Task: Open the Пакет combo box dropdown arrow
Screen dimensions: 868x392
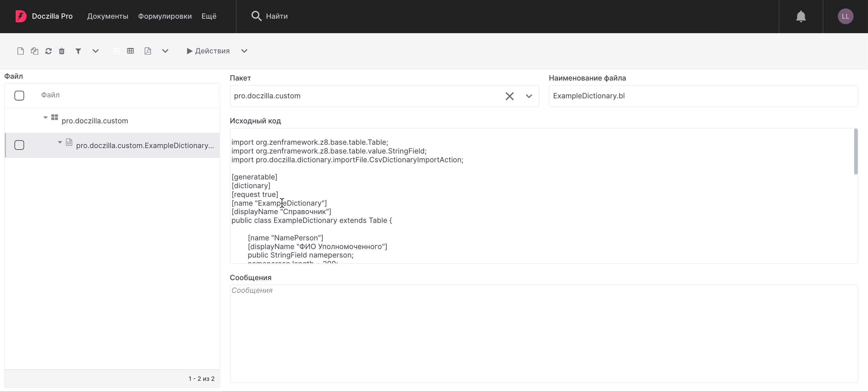Action: (x=529, y=96)
